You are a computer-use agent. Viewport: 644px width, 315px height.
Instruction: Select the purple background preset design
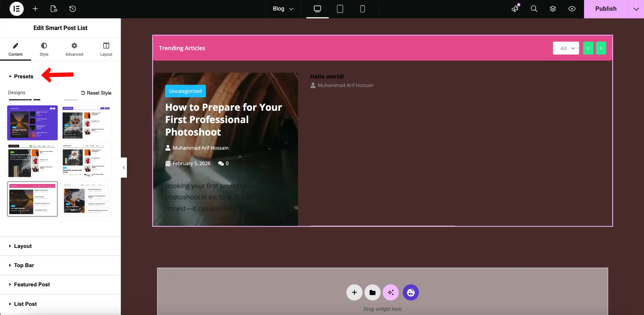(x=32, y=123)
